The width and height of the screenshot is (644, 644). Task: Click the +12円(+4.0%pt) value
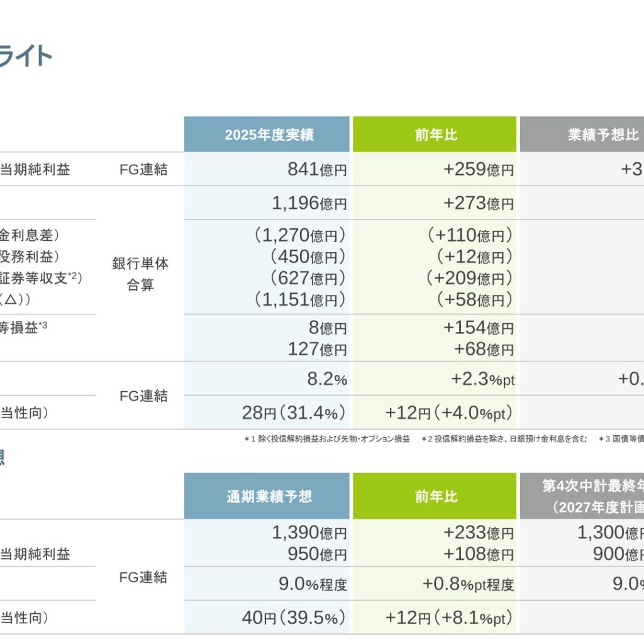[449, 413]
